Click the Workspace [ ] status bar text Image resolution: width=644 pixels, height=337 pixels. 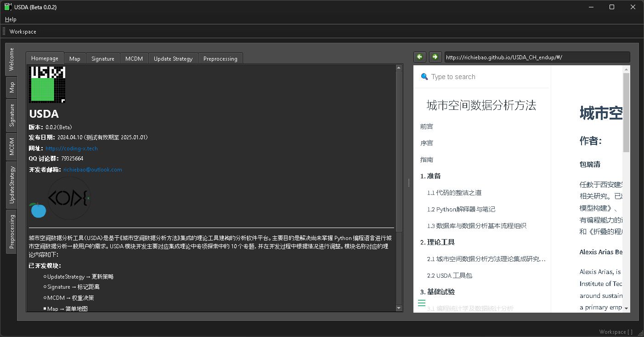(x=616, y=332)
